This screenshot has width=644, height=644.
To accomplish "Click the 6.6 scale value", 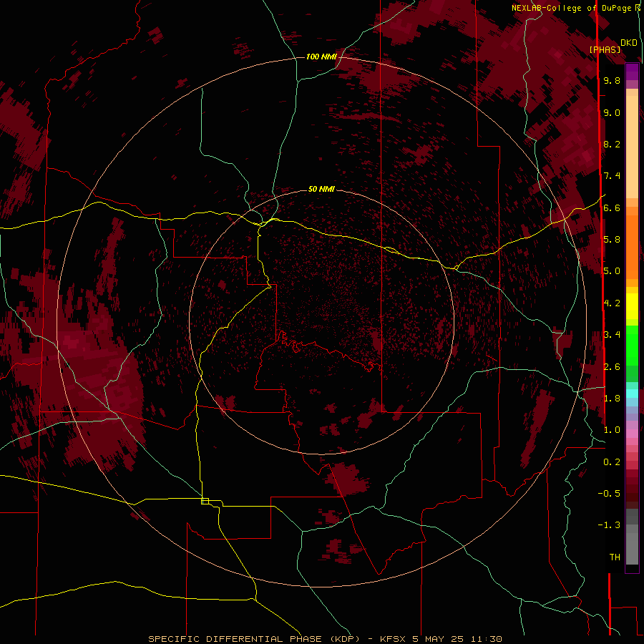I will [x=612, y=208].
